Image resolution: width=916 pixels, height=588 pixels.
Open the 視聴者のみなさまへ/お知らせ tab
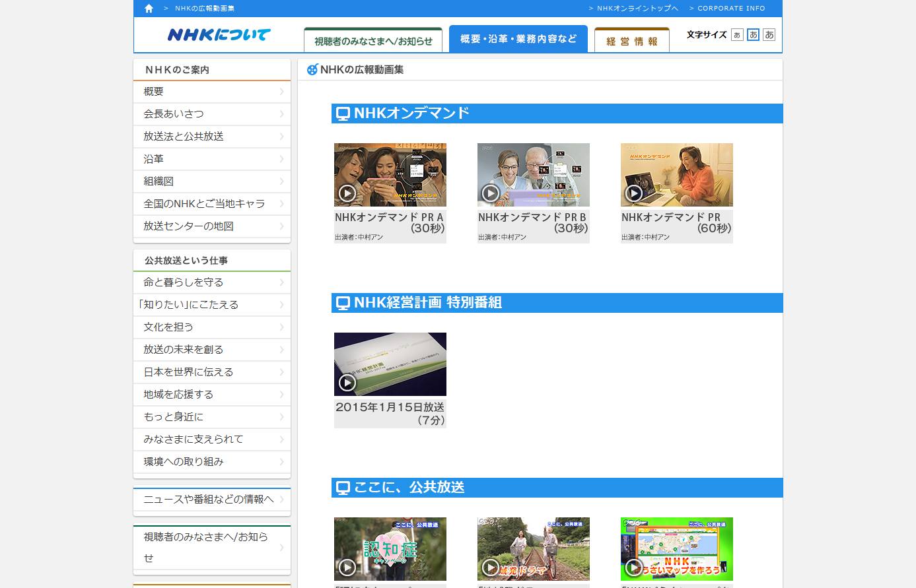pyautogui.click(x=373, y=40)
